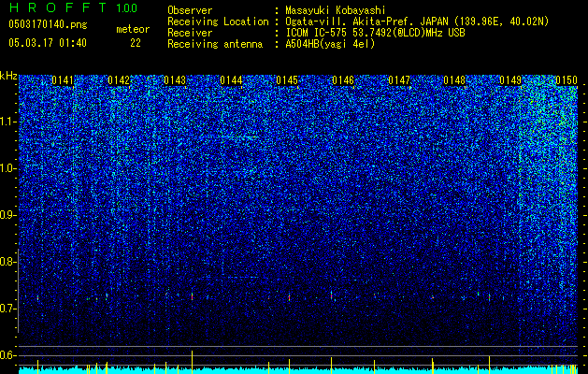Click the A504HB(yagi 4el) text
This screenshot has width=588, height=374.
[330, 44]
